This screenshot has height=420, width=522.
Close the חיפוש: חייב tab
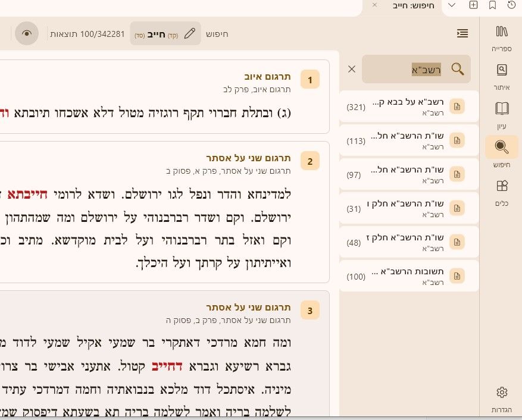click(x=374, y=5)
